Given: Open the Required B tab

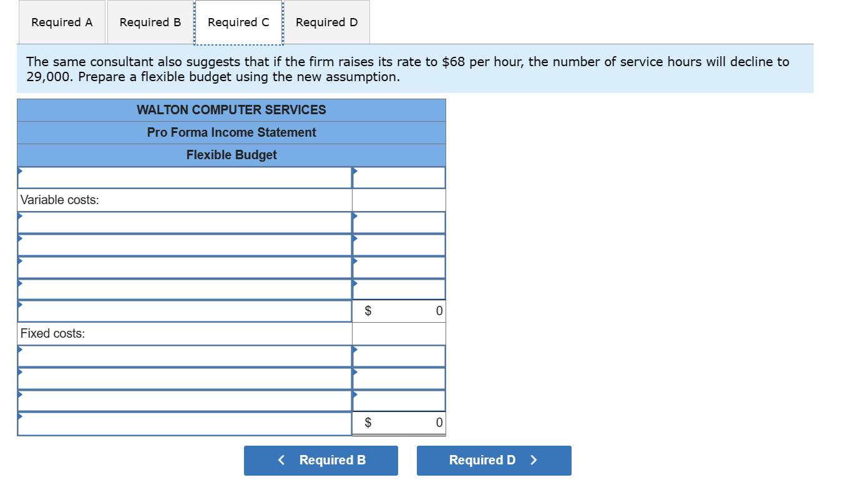Looking at the screenshot, I should 150,22.
